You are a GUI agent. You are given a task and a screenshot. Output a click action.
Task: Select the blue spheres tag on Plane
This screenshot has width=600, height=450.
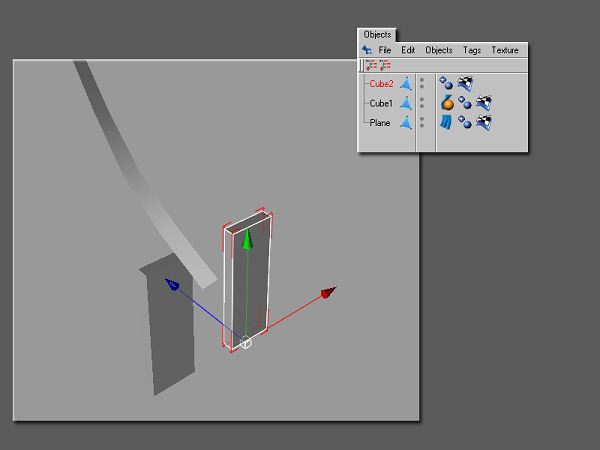465,122
